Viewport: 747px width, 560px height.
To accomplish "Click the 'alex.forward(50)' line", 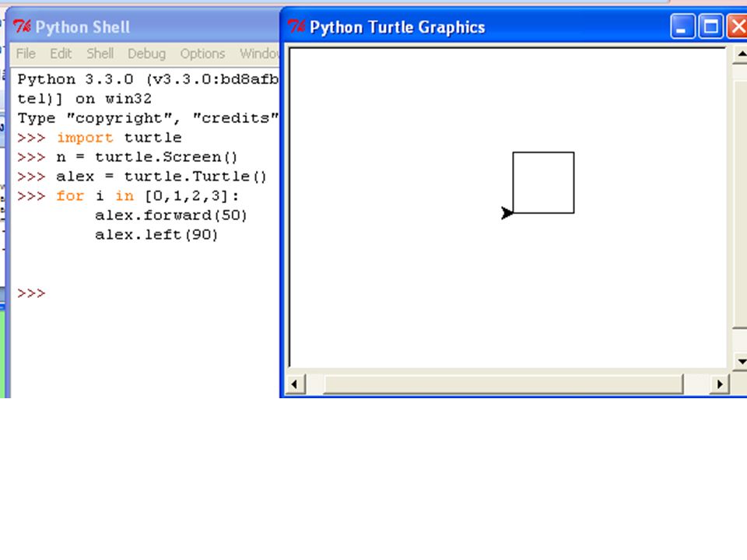I will [171, 215].
